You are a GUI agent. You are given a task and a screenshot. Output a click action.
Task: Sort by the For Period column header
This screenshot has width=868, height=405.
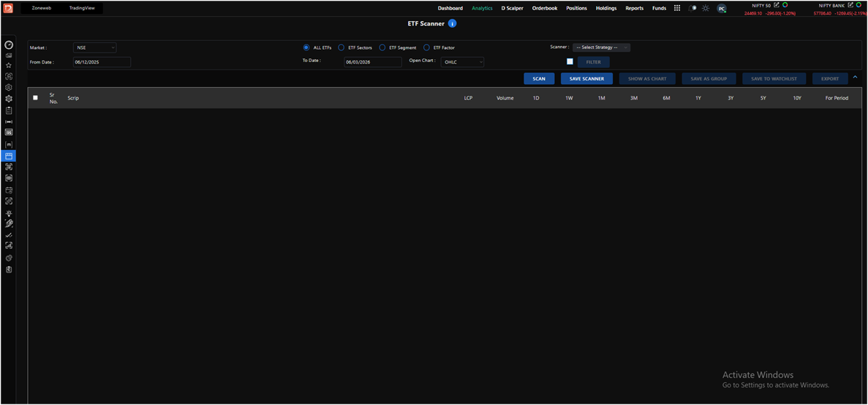(x=837, y=98)
